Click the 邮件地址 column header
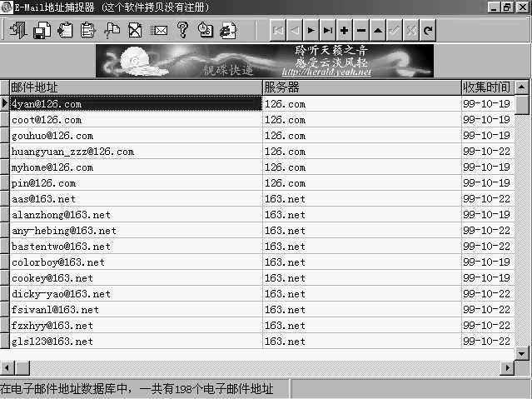The height and width of the screenshot is (399, 532). pos(135,87)
